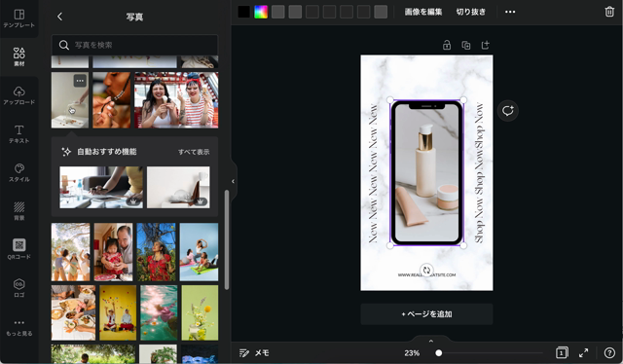This screenshot has height=364, width=623.
Task: Open the page grid view icon
Action: (x=562, y=353)
